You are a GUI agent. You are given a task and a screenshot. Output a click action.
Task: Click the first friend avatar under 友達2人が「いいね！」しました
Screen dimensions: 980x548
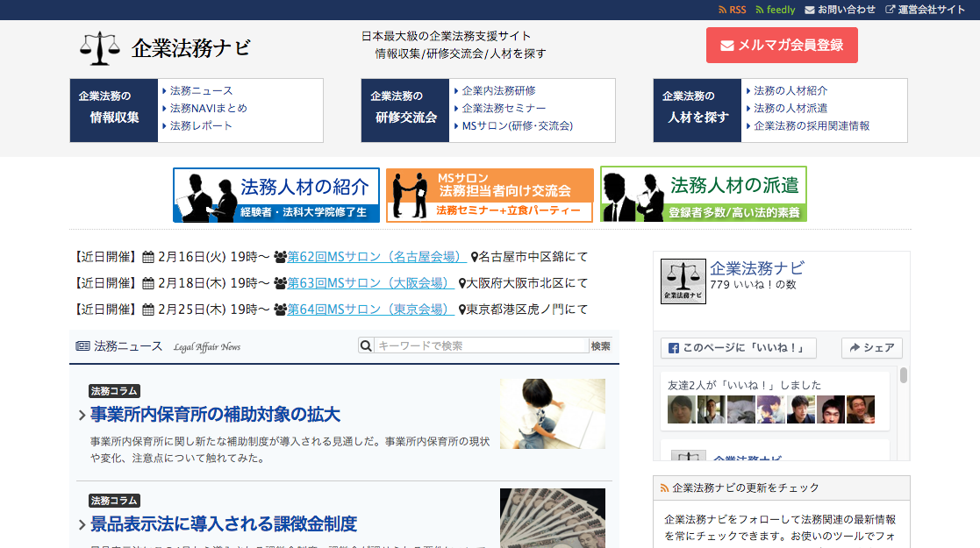[681, 410]
